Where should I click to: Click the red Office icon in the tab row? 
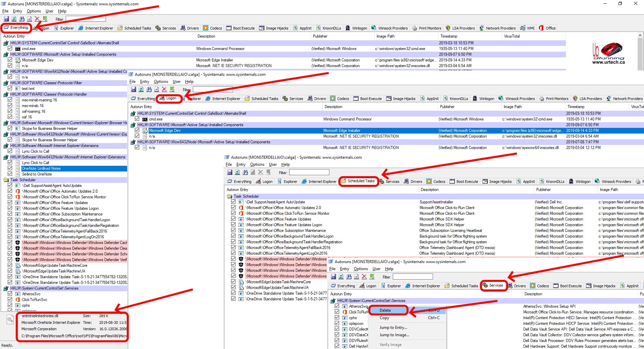(541, 28)
